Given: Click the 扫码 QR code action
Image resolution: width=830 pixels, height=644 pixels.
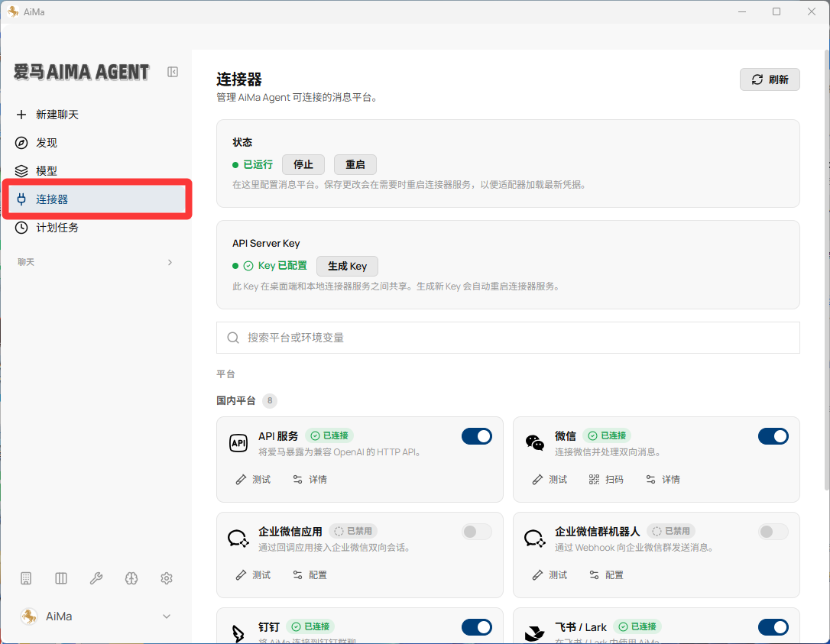Looking at the screenshot, I should [606, 480].
